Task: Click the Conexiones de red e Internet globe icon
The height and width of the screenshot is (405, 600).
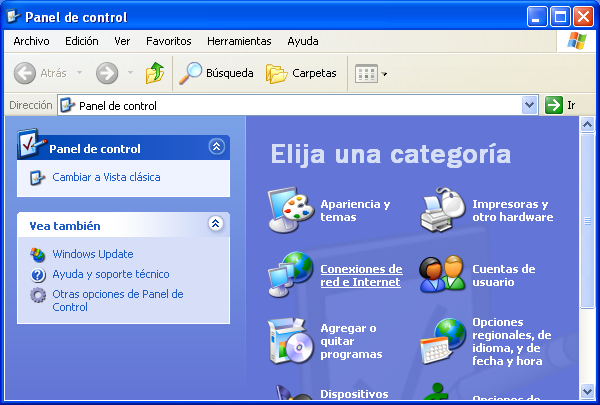Action: (290, 275)
